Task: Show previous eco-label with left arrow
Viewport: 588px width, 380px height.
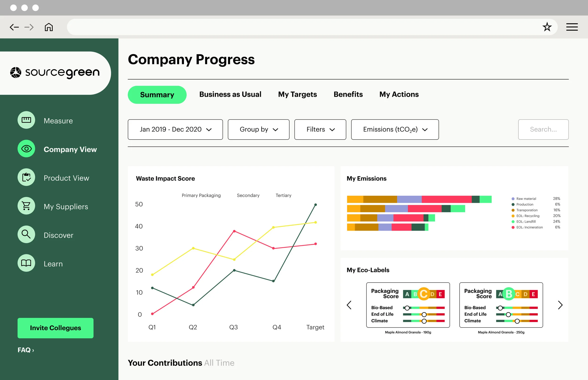Action: tap(349, 305)
